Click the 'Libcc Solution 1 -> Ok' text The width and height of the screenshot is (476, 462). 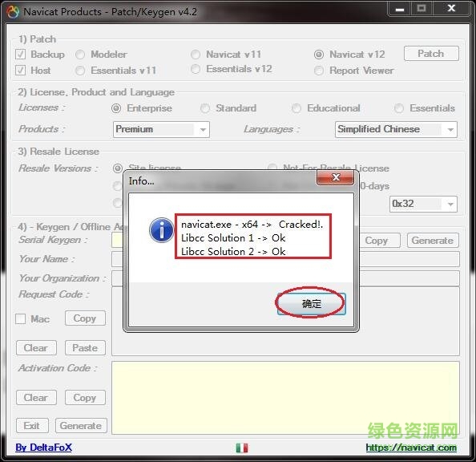tap(233, 238)
